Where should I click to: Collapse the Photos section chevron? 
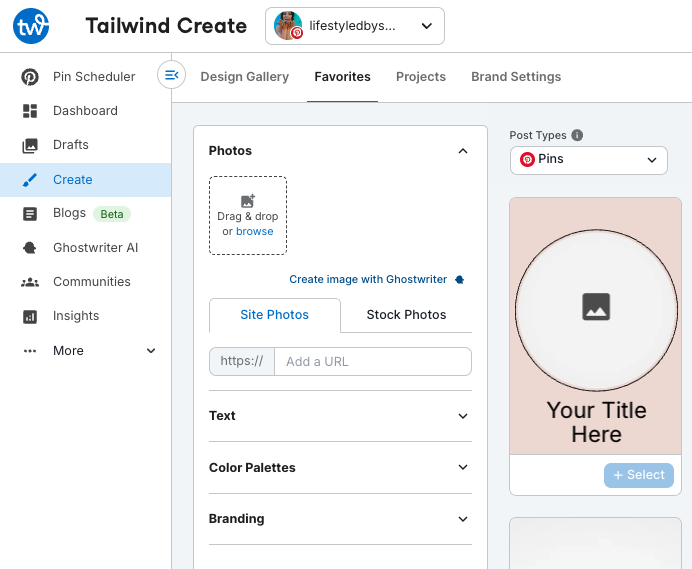pyautogui.click(x=463, y=151)
